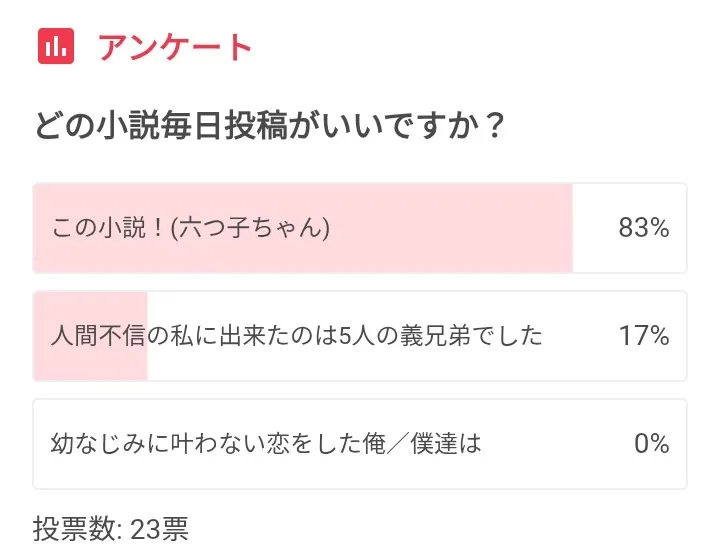
Task: Click the red poll chart icon
Action: pos(56,46)
